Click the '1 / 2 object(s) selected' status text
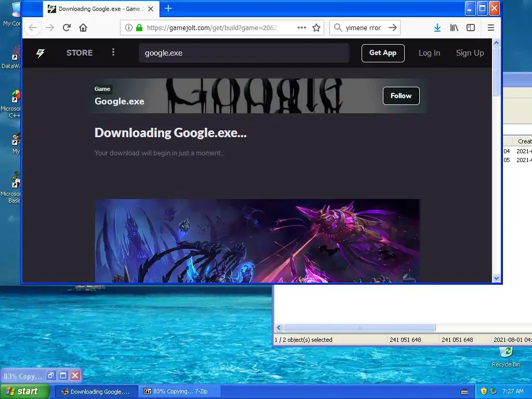This screenshot has height=399, width=532. [x=303, y=340]
